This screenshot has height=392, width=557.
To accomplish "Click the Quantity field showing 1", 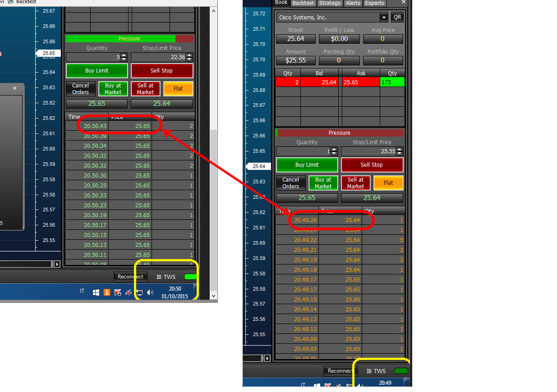I will point(303,151).
